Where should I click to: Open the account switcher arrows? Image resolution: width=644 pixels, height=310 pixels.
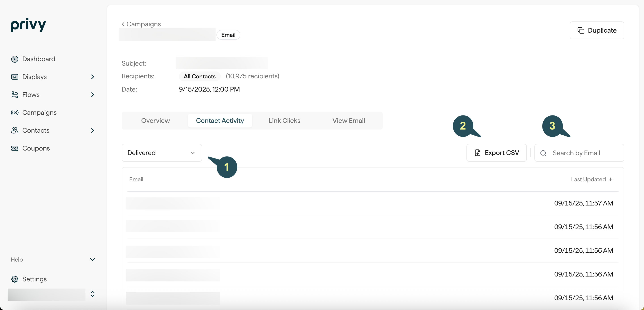(93, 294)
